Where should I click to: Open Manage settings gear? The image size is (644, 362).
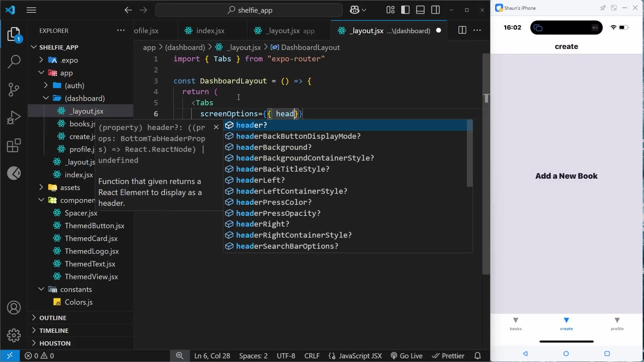click(x=14, y=335)
